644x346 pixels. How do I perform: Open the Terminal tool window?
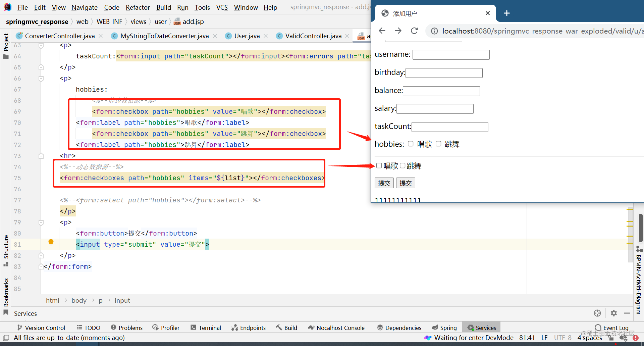[x=206, y=328]
